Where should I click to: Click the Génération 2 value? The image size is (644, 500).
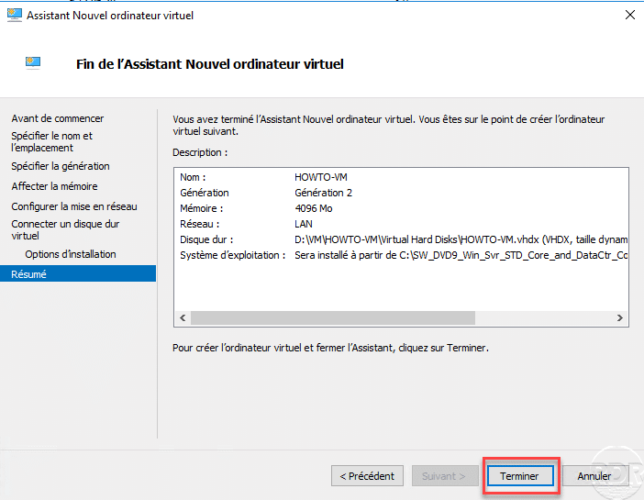pyautogui.click(x=323, y=193)
